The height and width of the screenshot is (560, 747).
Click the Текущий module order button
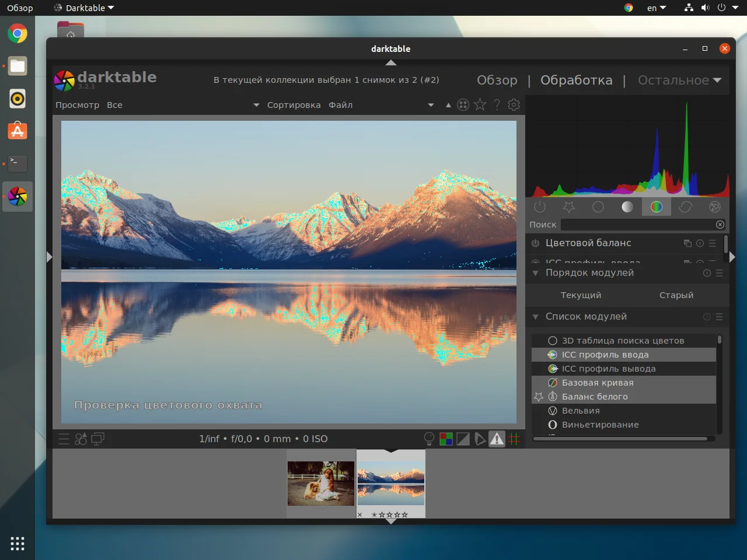tap(581, 295)
